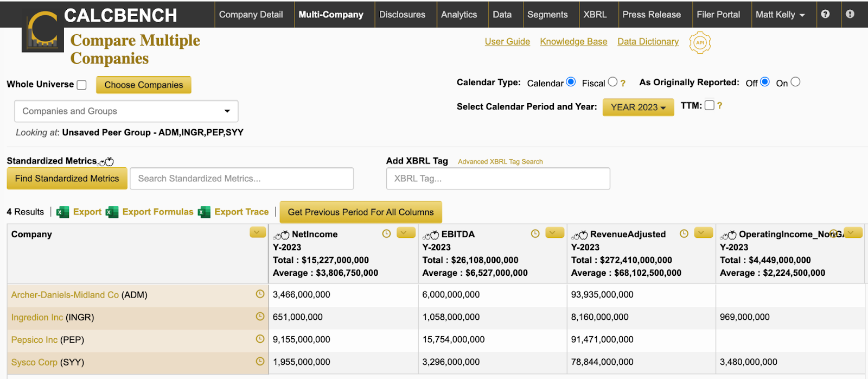Click the Advanced XBRL Tag Search link
The image size is (868, 379).
pyautogui.click(x=500, y=162)
